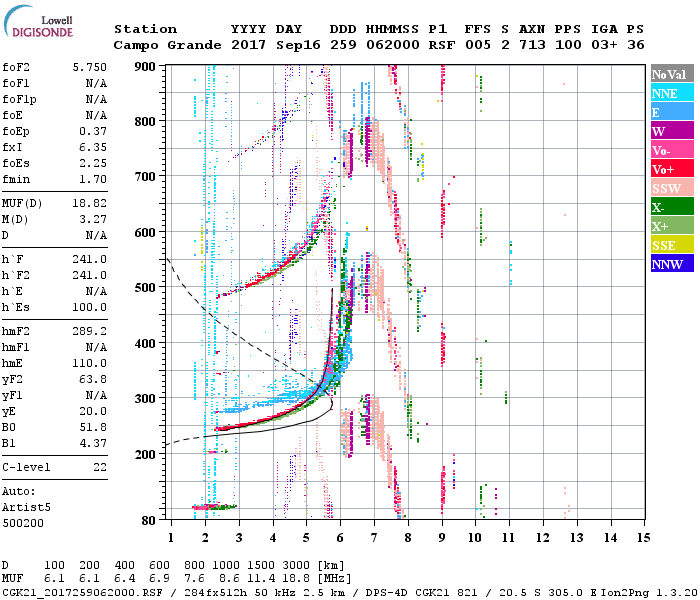The height and width of the screenshot is (600, 700).
Task: Click the h`F2 value 241.0
Action: point(90,275)
